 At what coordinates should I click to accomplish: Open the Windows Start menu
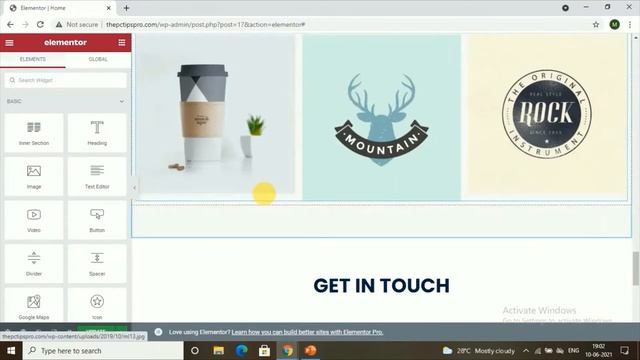[x=11, y=351]
